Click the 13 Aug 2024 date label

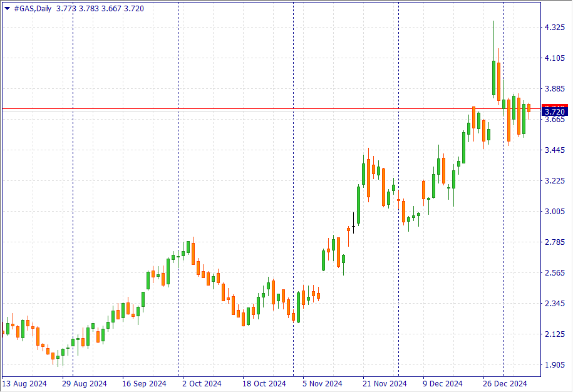pyautogui.click(x=24, y=383)
